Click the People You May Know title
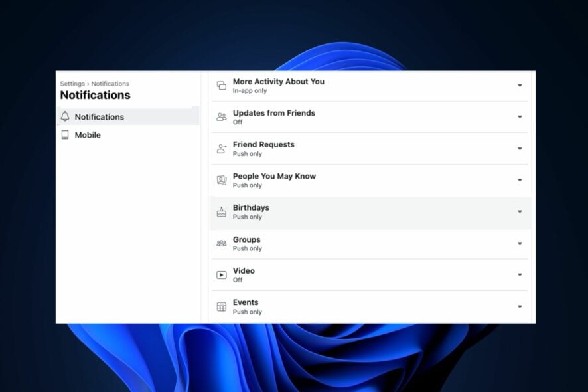Image resolution: width=588 pixels, height=392 pixels. tap(274, 176)
